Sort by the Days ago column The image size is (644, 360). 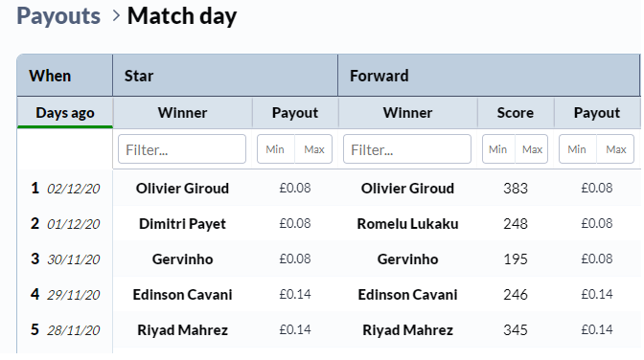65,113
